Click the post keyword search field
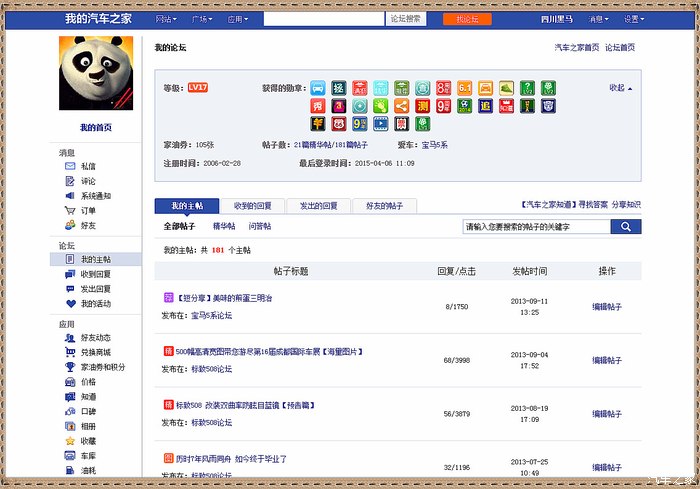 (535, 227)
